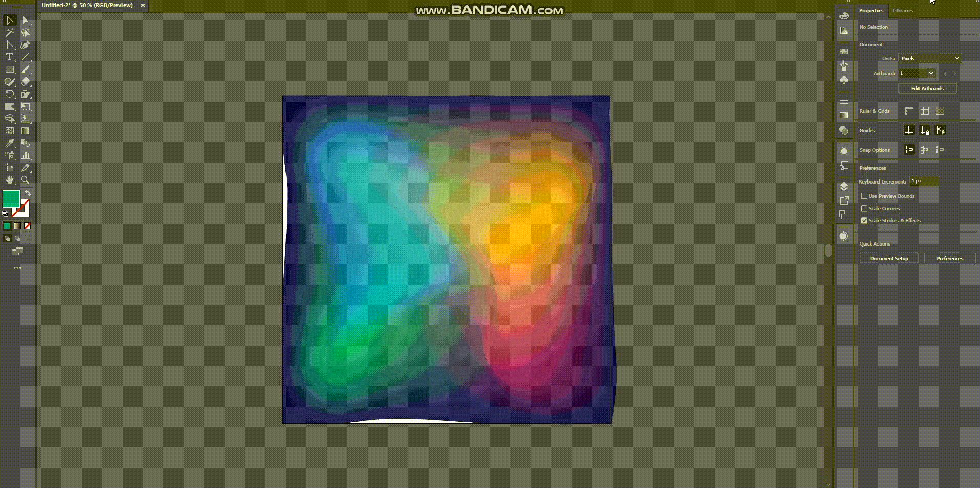Open Document Setup from Quick Actions
The image size is (980, 488).
pyautogui.click(x=889, y=258)
